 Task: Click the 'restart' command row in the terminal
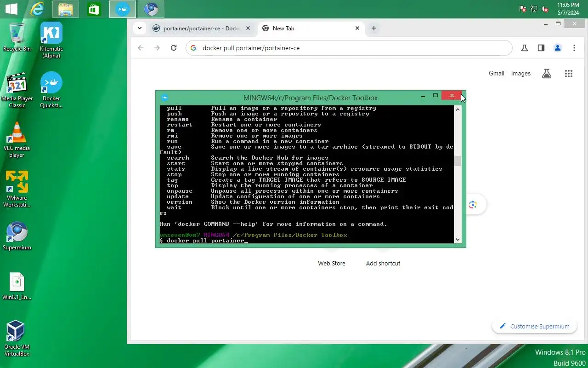pyautogui.click(x=244, y=125)
